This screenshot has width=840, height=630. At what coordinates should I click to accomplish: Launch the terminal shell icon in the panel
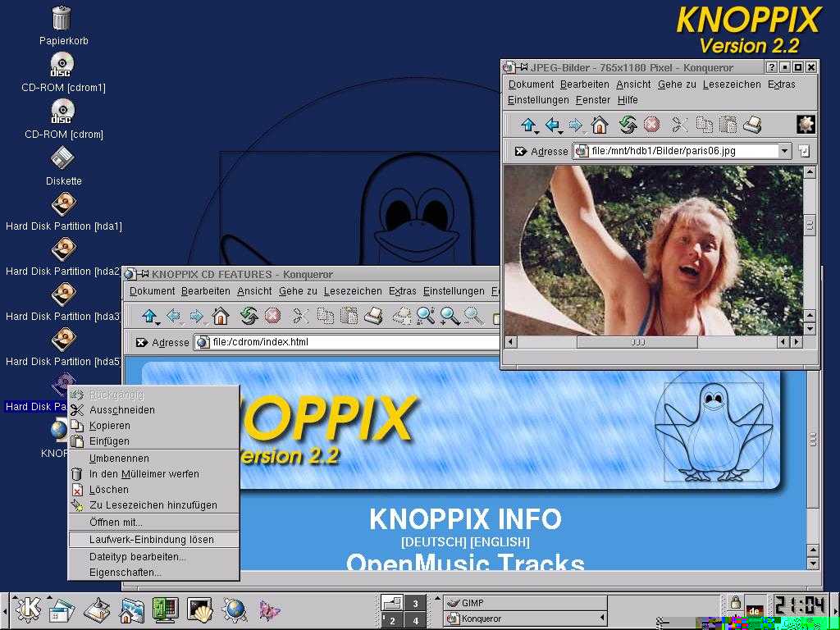[x=199, y=609]
